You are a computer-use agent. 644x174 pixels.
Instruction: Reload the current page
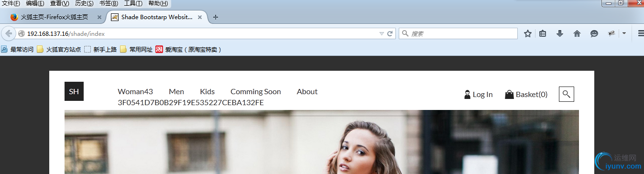click(390, 34)
